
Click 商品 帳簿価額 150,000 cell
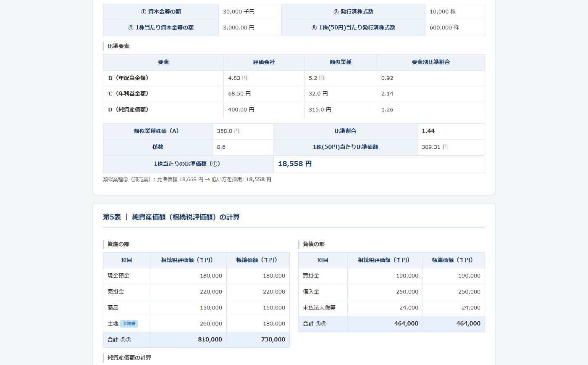258,308
